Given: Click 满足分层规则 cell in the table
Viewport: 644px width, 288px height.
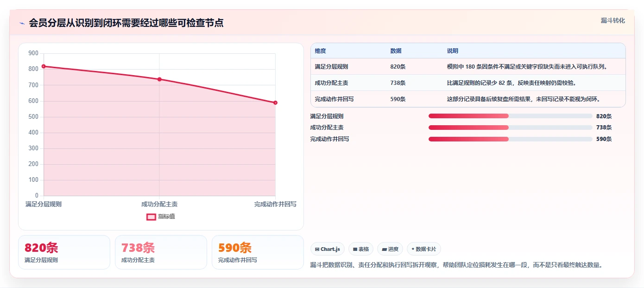Looking at the screenshot, I should coord(331,67).
